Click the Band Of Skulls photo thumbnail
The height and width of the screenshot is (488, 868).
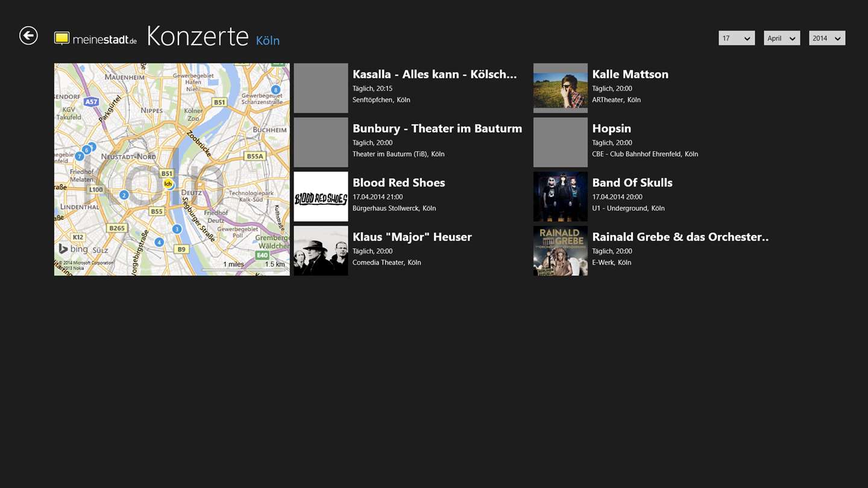pyautogui.click(x=560, y=196)
